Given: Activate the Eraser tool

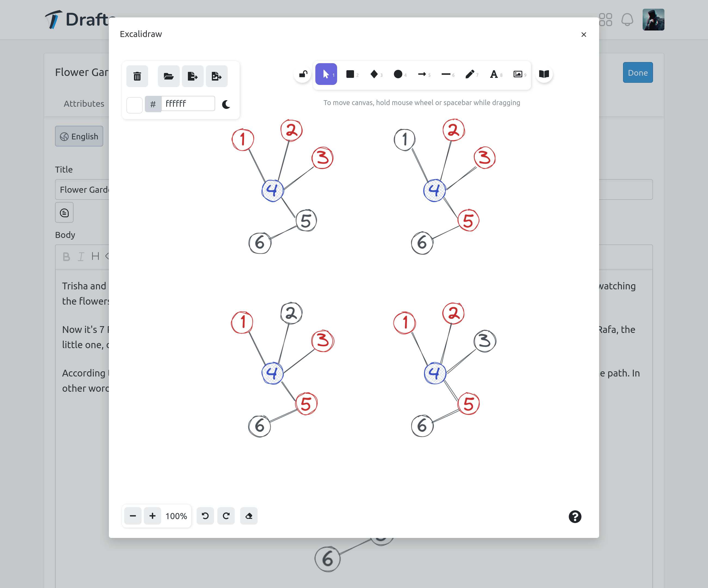Looking at the screenshot, I should click(248, 516).
